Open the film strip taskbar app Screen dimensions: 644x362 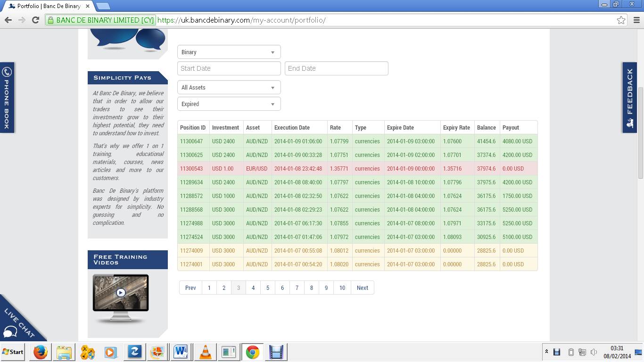click(276, 352)
